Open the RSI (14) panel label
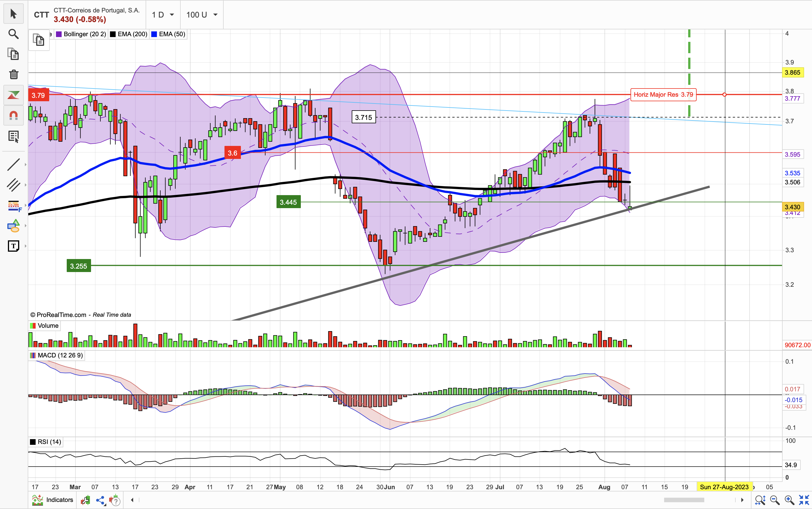This screenshot has width=812, height=509. pos(46,442)
